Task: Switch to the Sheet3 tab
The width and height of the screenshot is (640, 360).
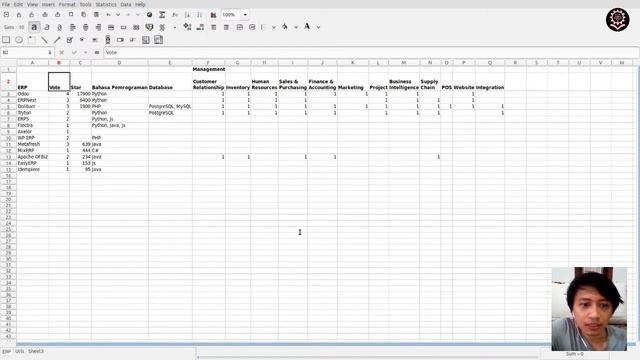Action: click(36, 351)
